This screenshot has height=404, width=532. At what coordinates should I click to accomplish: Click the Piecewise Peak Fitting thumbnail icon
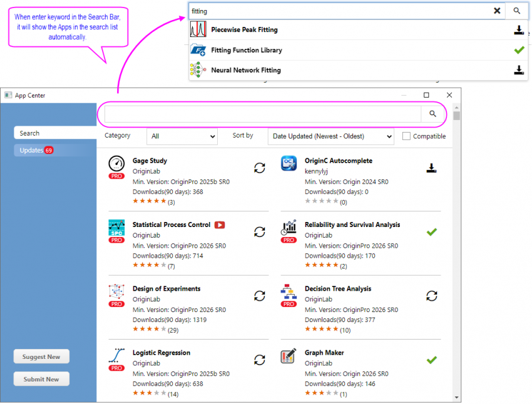tap(198, 29)
